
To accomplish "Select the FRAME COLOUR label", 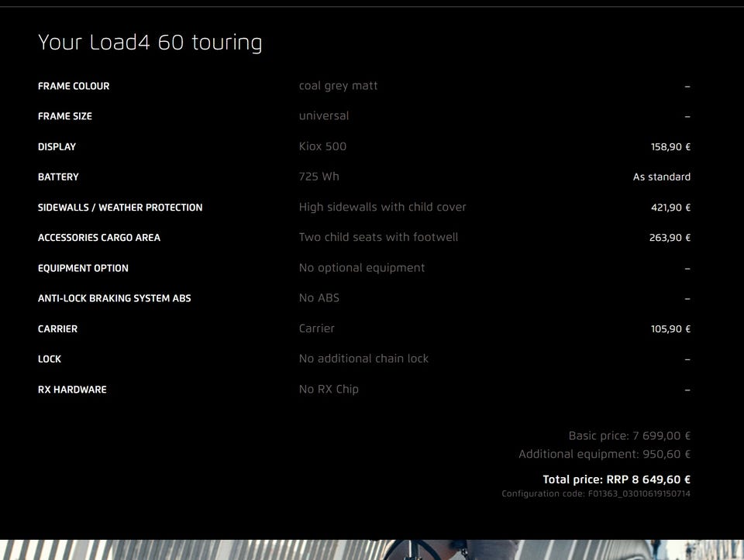I will (x=74, y=86).
